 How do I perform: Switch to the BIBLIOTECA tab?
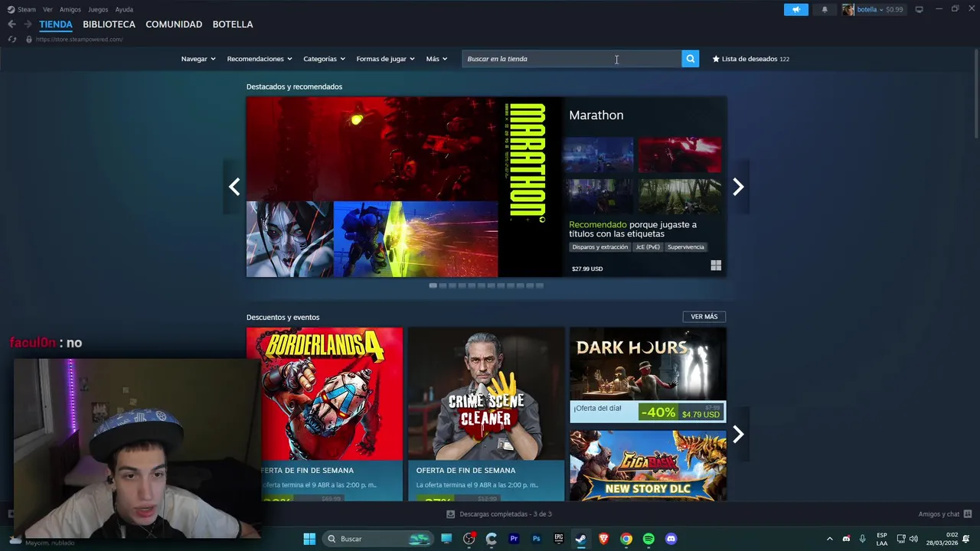[x=109, y=24]
